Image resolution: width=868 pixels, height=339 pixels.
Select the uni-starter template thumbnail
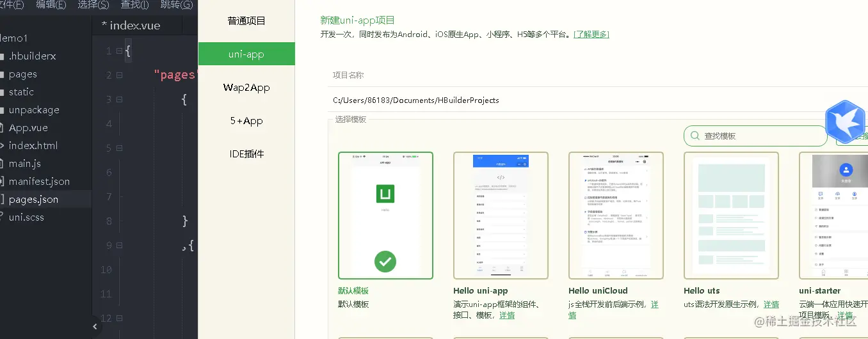[x=833, y=216]
